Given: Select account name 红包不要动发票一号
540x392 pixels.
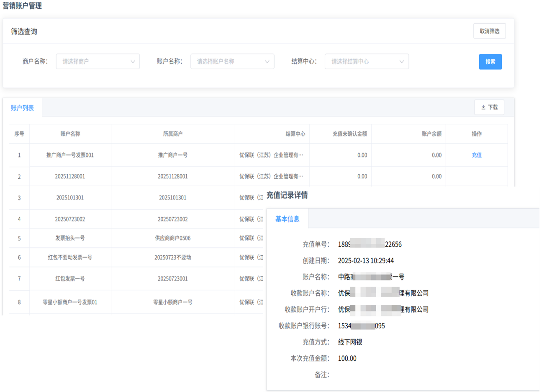Looking at the screenshot, I should click(x=70, y=257).
